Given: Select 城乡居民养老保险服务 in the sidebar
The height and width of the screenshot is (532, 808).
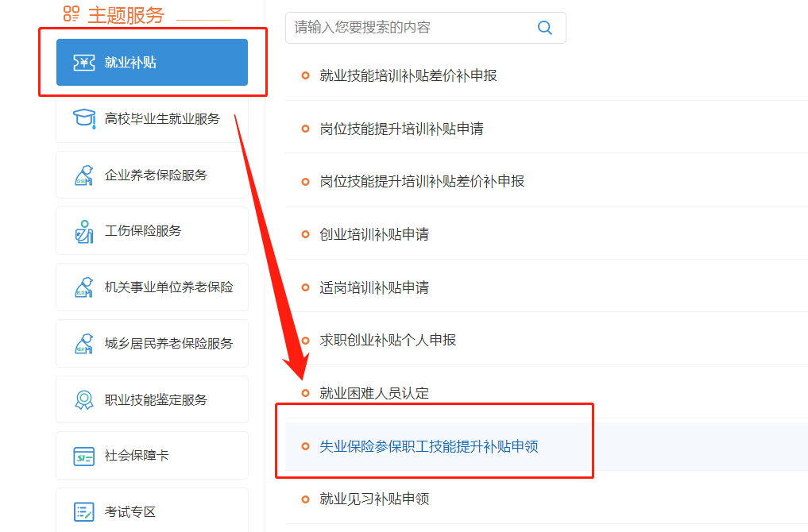Looking at the screenshot, I should (152, 344).
